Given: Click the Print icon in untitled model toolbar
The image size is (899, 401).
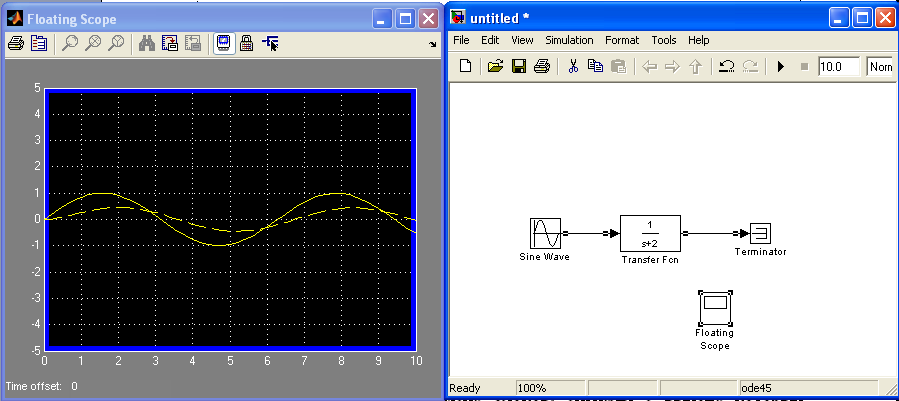Looking at the screenshot, I should (542, 67).
